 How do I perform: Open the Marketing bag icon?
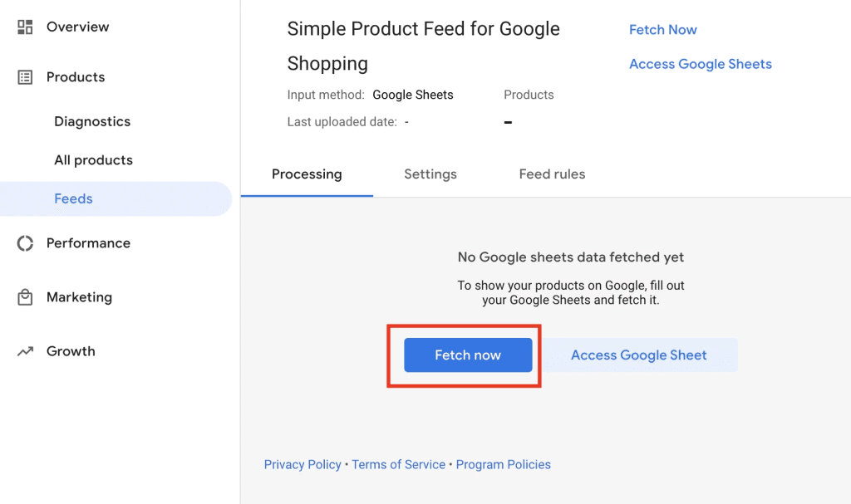pyautogui.click(x=23, y=296)
